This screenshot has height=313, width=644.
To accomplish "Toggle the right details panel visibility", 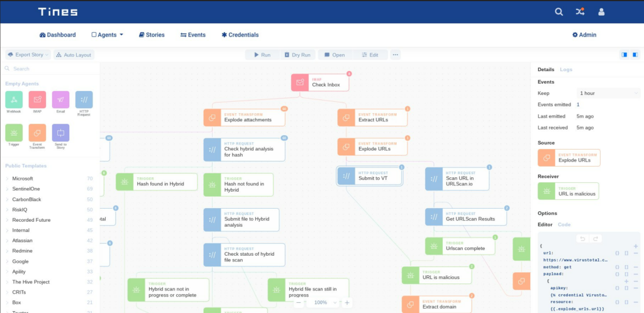I will pyautogui.click(x=635, y=55).
